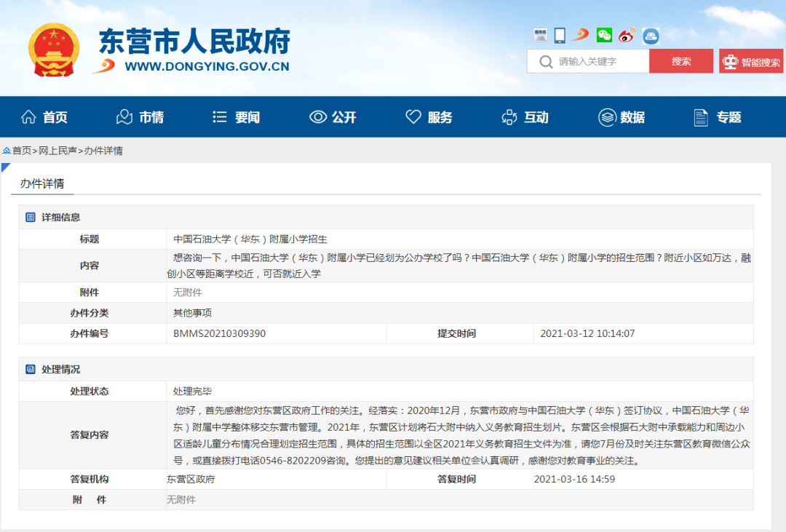Click the blue robot assistant icon
The image size is (786, 532).
pyautogui.click(x=651, y=36)
